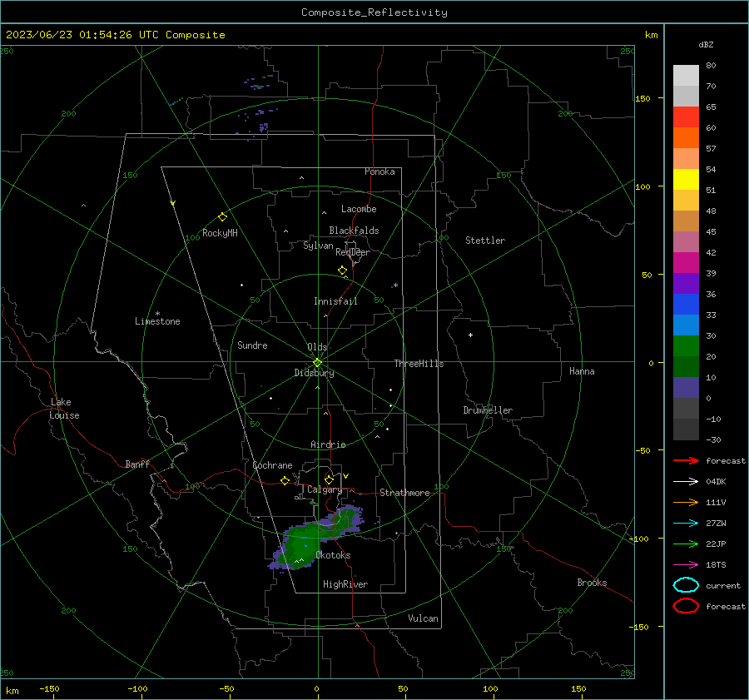The image size is (749, 700).
Task: Click the indigo 0-10 dBZ swatch
Action: tap(686, 388)
